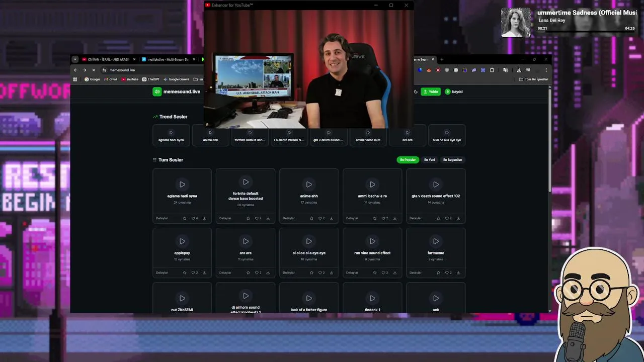
Task: Open the tab search dropdown arrow
Action: coord(75,59)
